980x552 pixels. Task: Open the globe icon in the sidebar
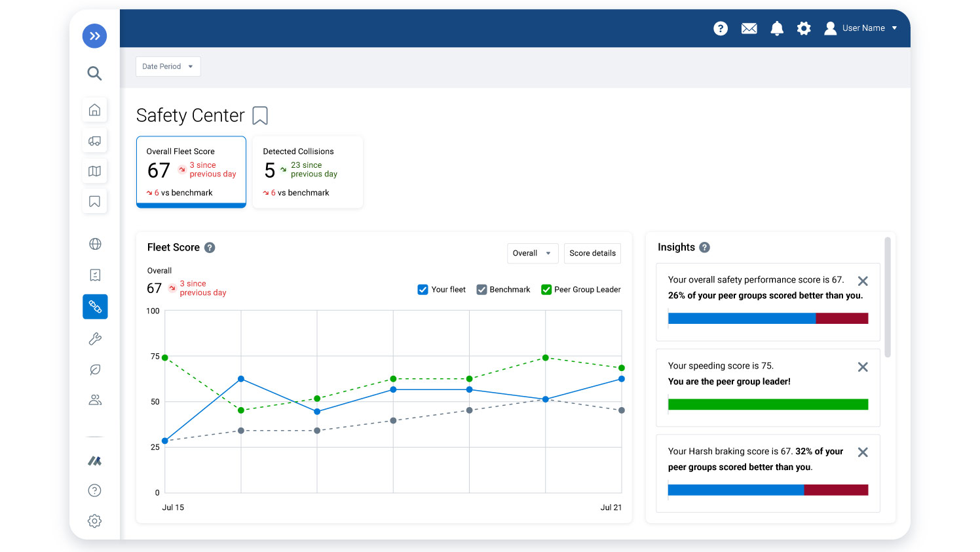94,243
